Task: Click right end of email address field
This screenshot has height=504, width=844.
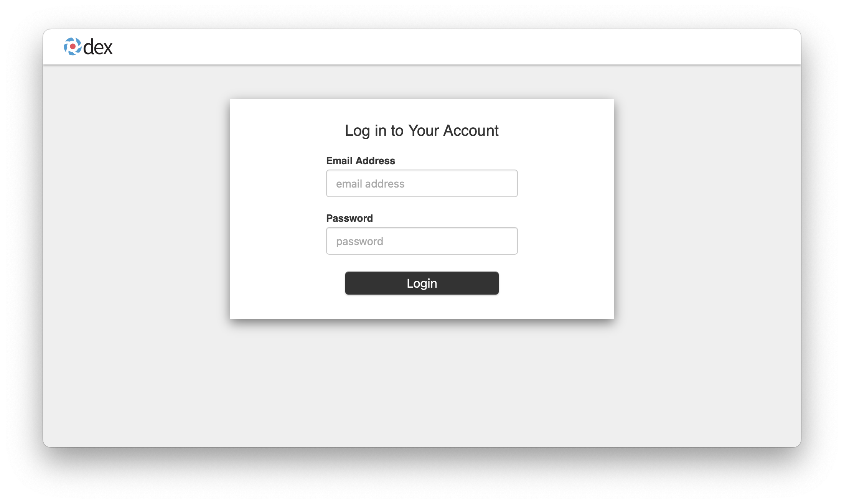Action: pyautogui.click(x=506, y=183)
